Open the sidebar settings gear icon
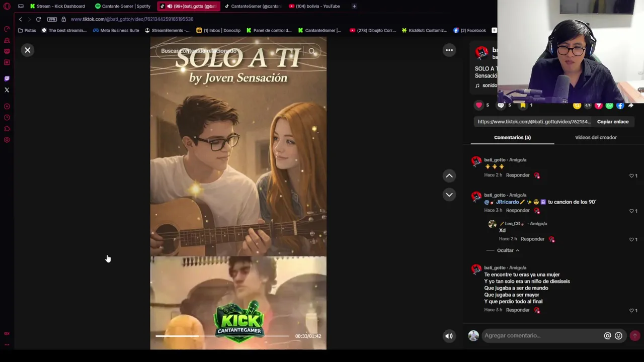The height and width of the screenshot is (362, 644). point(7,140)
